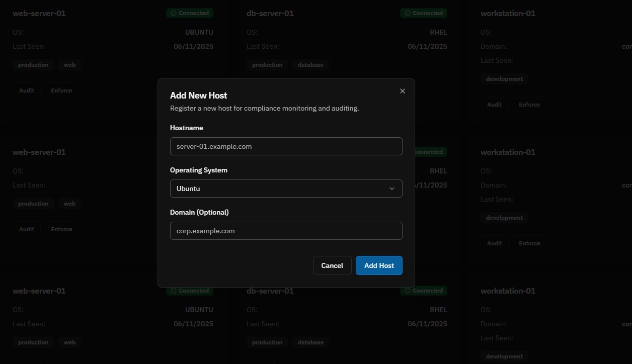The height and width of the screenshot is (364, 632).
Task: Click the X icon to dismiss Add New Host
Action: tap(402, 91)
